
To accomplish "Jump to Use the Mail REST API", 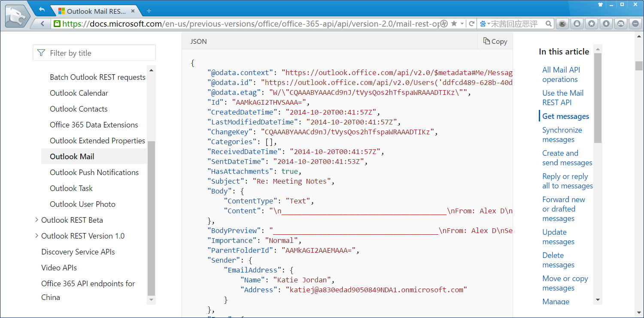I will [x=563, y=98].
